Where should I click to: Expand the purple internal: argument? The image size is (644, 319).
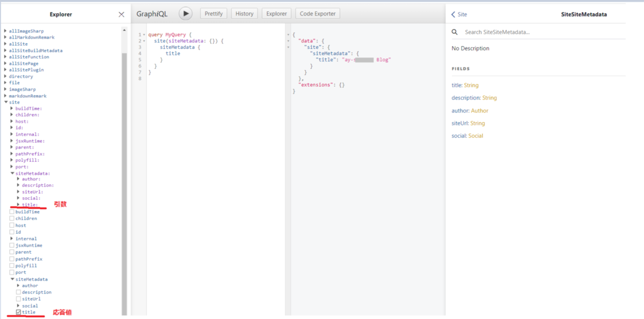click(12, 135)
